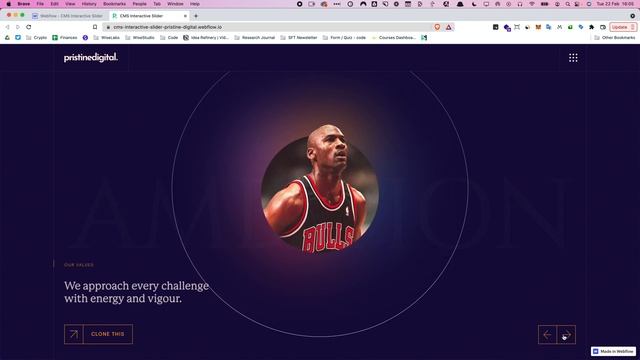The width and height of the screenshot is (640, 360).
Task: Click the translate extension icon
Action: 549,27
